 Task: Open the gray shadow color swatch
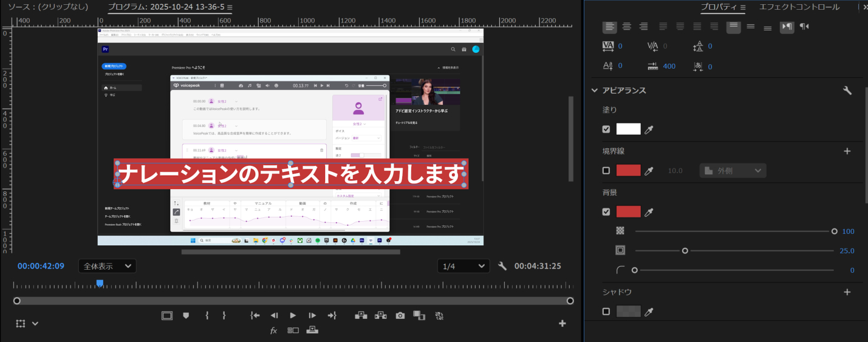pyautogui.click(x=629, y=311)
